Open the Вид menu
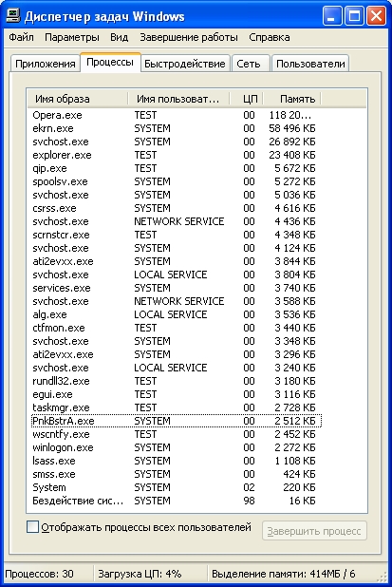392x587 pixels. [x=119, y=37]
